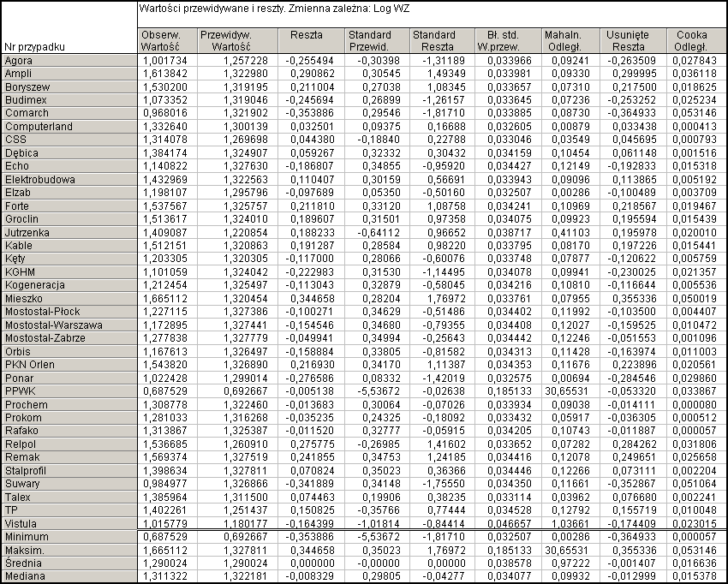Screen dimensions: 728x584
Task: Click the Suwary row label
Action: [69, 483]
